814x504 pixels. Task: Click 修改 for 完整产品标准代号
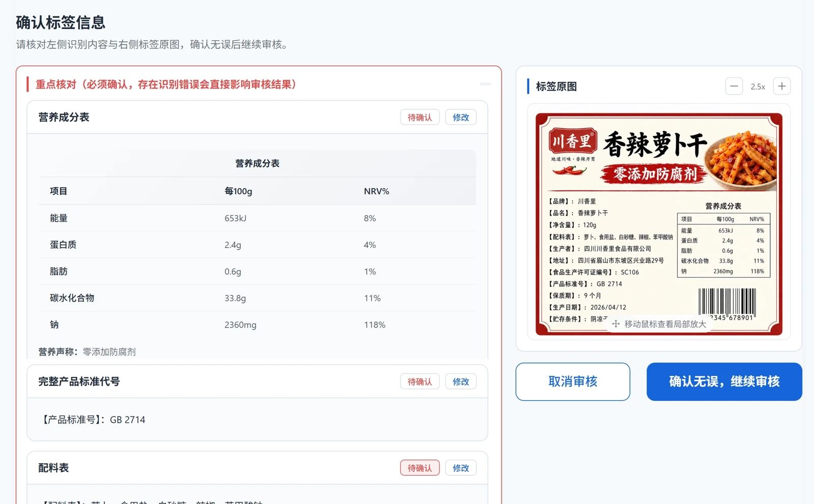(x=461, y=381)
